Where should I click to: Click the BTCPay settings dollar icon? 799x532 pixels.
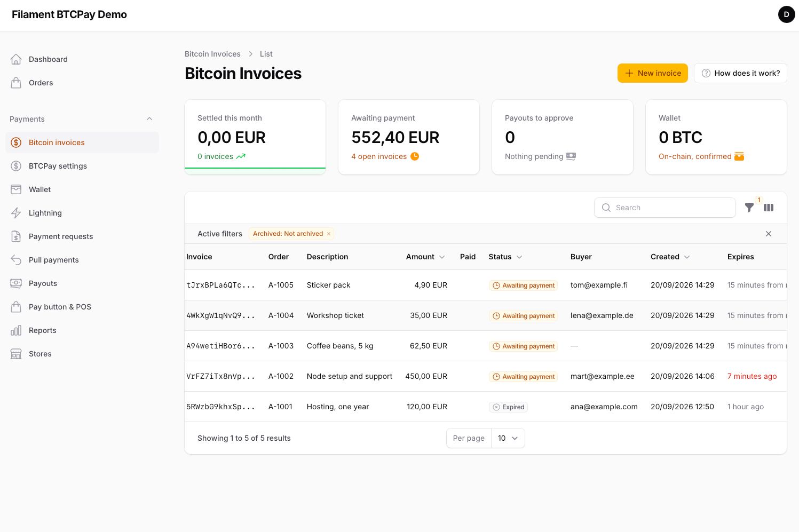point(16,166)
